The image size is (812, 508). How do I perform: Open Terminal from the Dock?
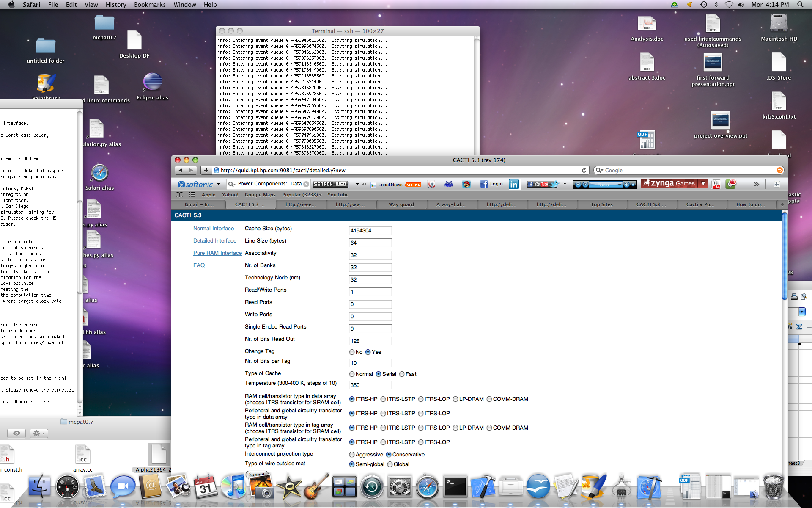[x=455, y=486]
